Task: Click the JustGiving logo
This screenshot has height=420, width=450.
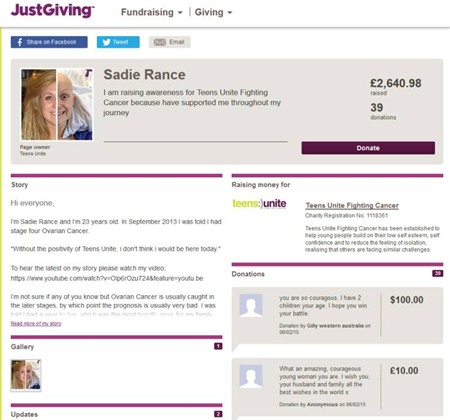Action: click(x=52, y=10)
